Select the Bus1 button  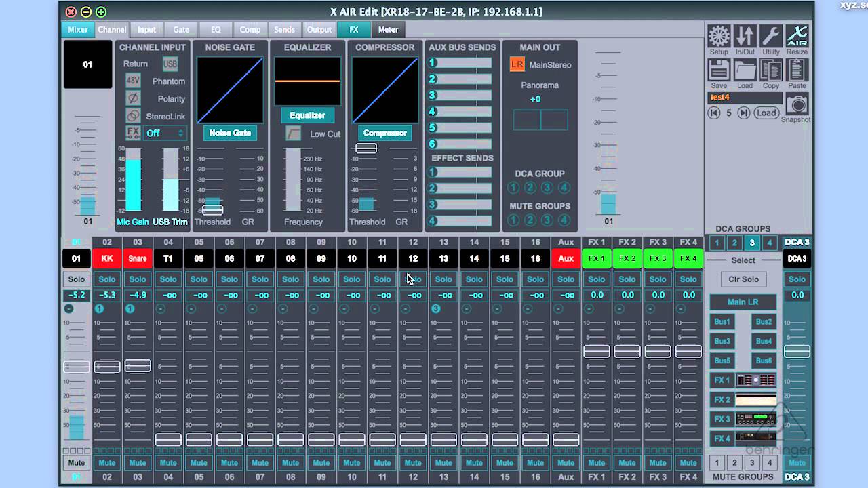(722, 322)
